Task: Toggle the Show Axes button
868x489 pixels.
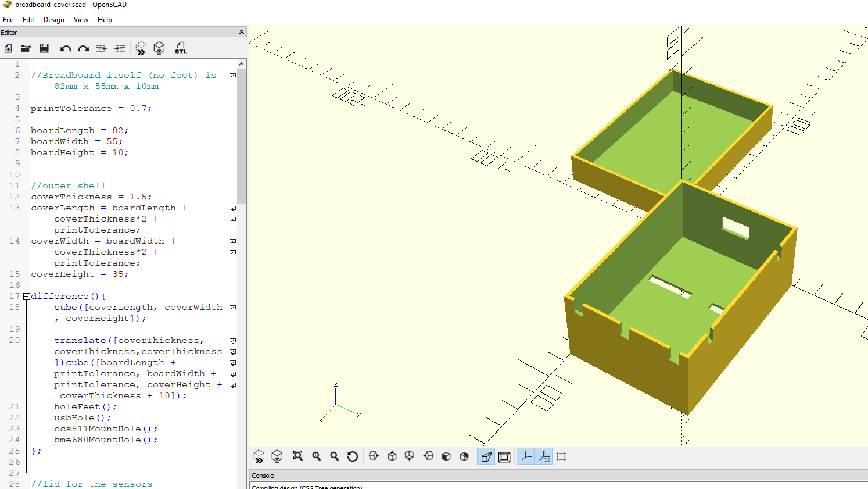Action: [x=526, y=457]
